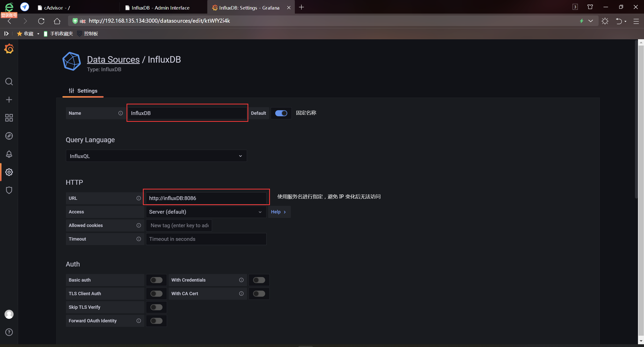Viewport: 644px width, 347px height.
Task: Enable With Credentials toggle
Action: pos(259,280)
